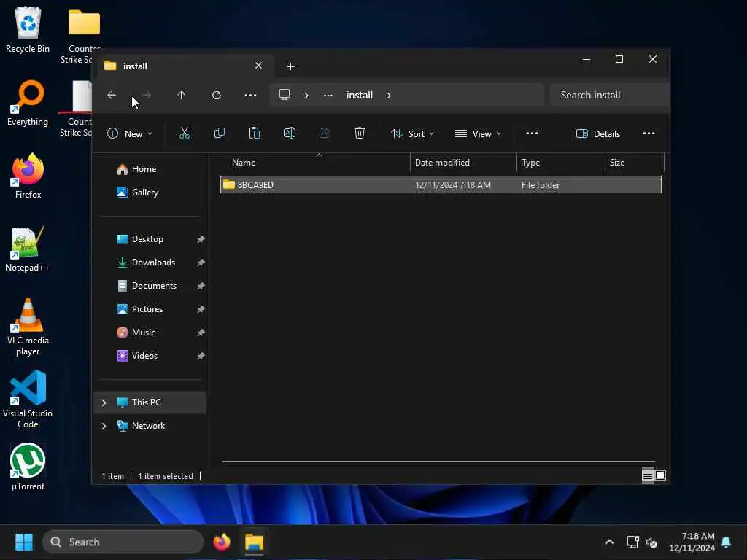The image size is (747, 560).
Task: Go back using the left arrow button
Action: click(112, 96)
